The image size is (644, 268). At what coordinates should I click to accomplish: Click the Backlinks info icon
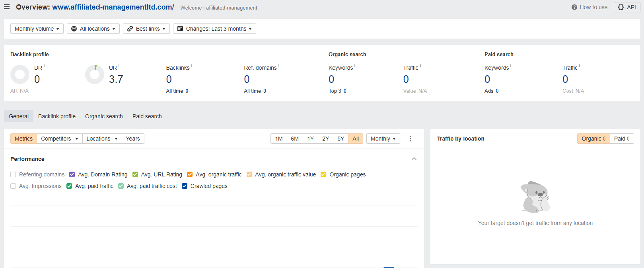pos(192,66)
